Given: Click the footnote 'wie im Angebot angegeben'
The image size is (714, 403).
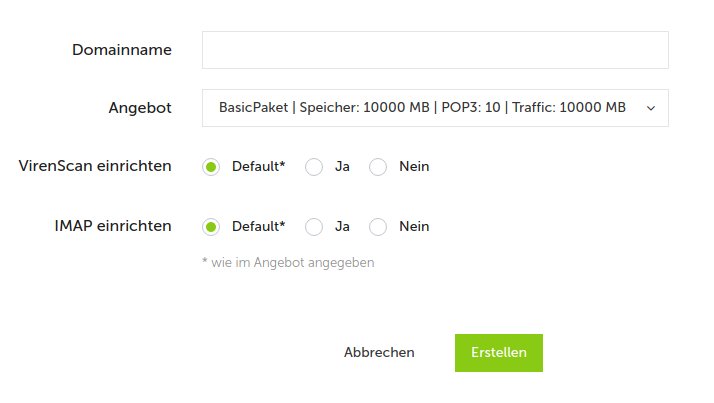Looking at the screenshot, I should (288, 263).
